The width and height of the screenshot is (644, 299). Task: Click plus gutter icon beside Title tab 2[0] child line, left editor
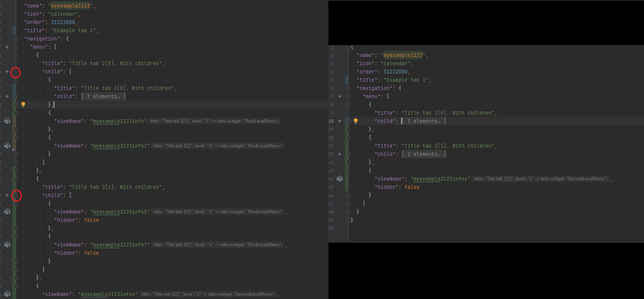[7, 72]
